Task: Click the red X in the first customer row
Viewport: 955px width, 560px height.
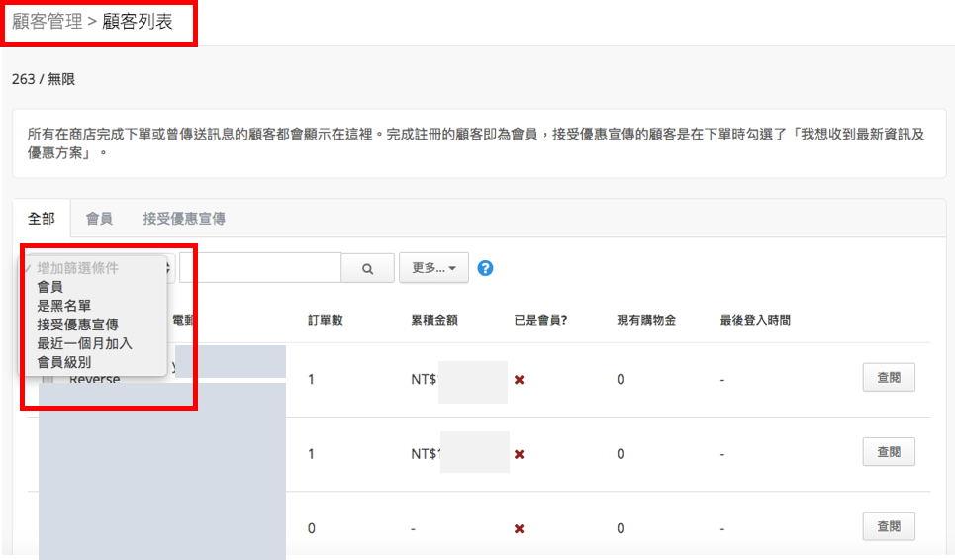Action: pos(519,380)
